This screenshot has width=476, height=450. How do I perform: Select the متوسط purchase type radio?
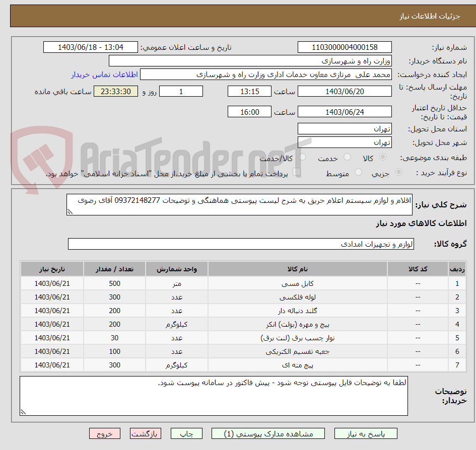click(358, 172)
